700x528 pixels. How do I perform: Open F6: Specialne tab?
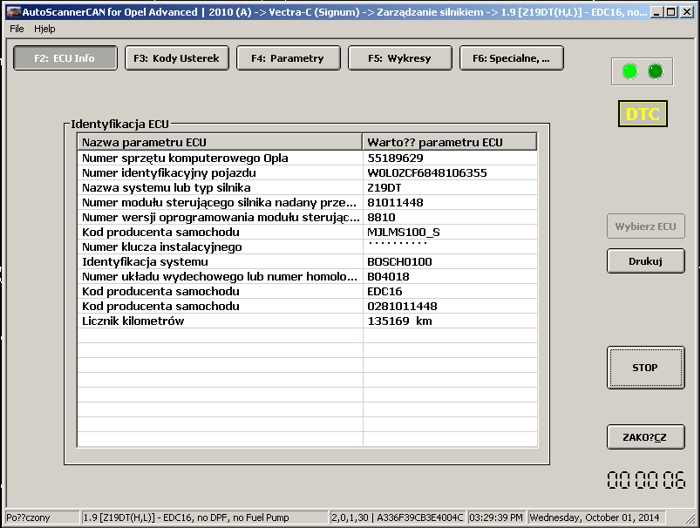[511, 58]
